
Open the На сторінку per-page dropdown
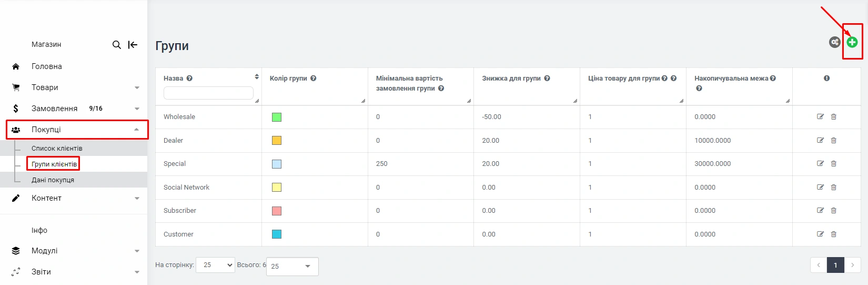[215, 265]
